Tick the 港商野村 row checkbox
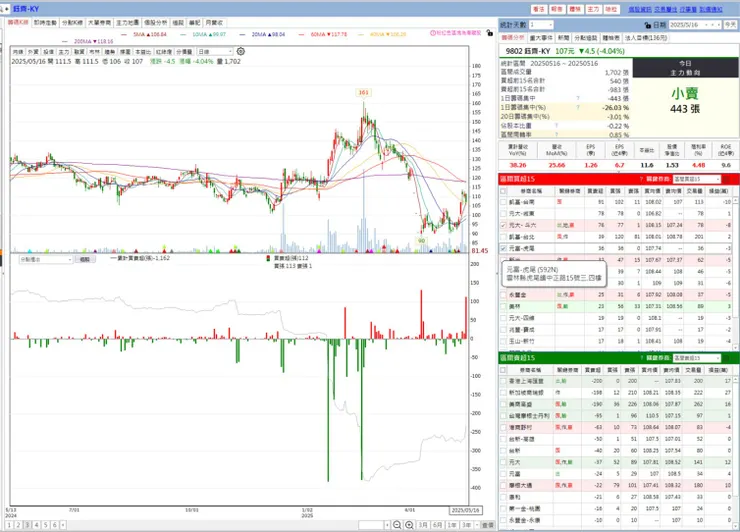Screen dimensions: 740x532 [503, 427]
